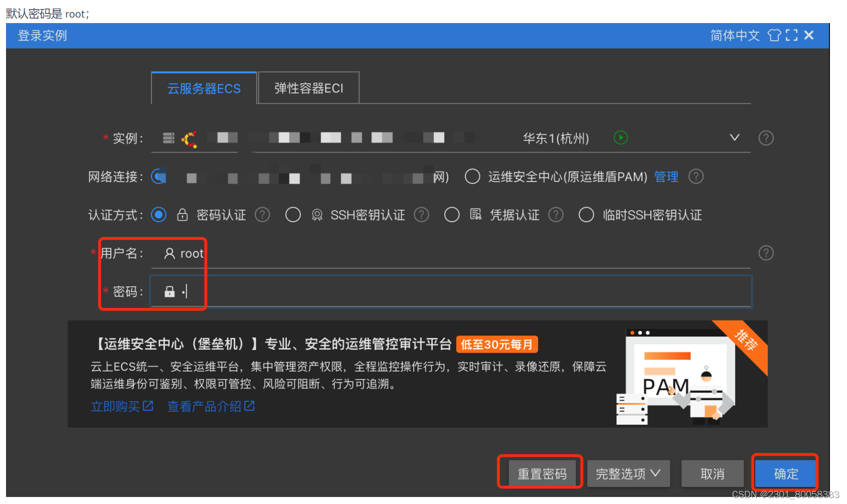This screenshot has width=847, height=504.
Task: Click the 低至30元每月 orange badge
Action: tap(497, 345)
